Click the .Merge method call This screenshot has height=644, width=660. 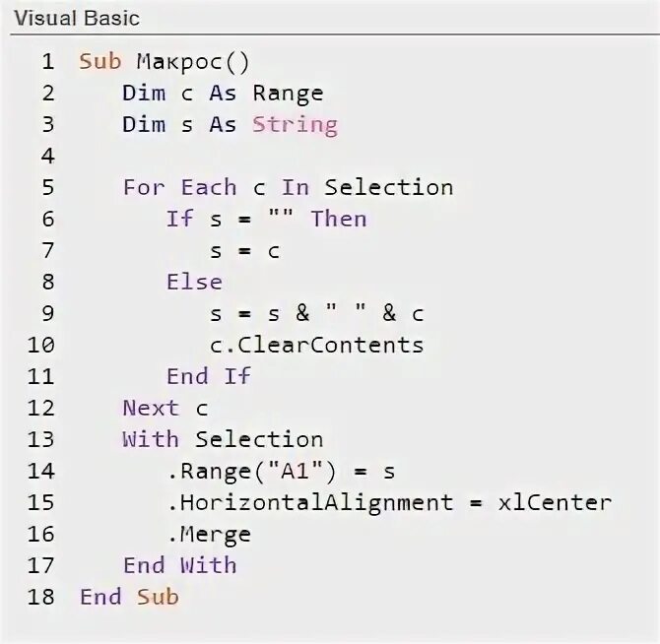coord(209,535)
